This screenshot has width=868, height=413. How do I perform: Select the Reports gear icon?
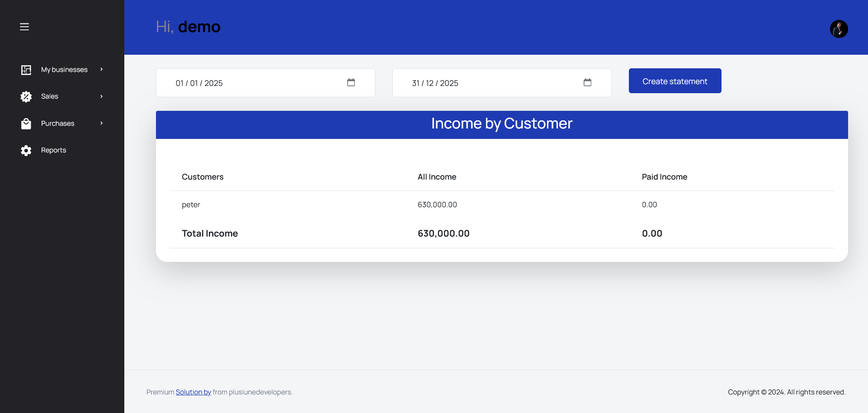coord(26,150)
